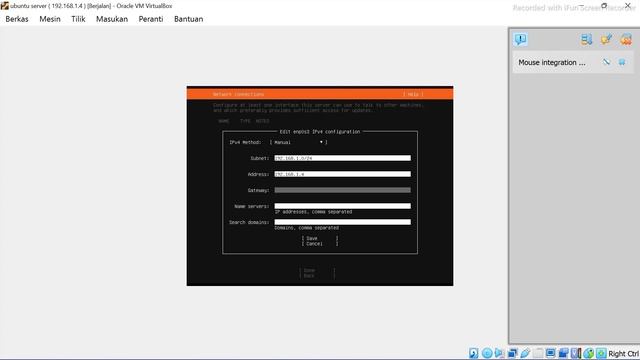Open the Peranti menu

point(151,19)
